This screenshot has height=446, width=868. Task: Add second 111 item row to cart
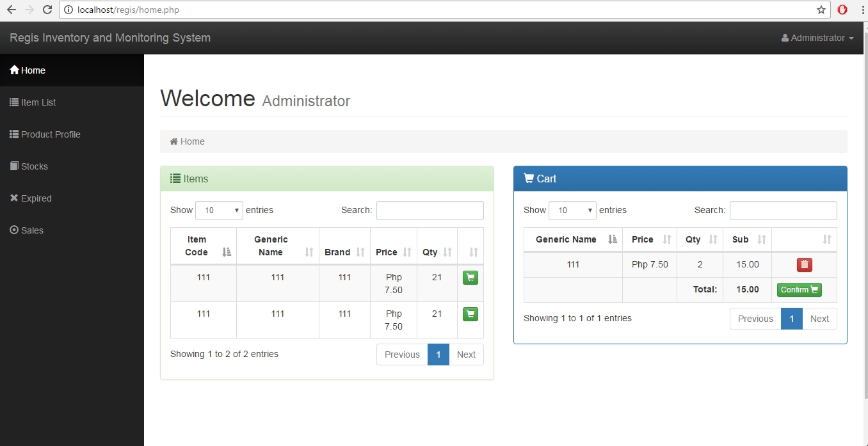pyautogui.click(x=470, y=314)
